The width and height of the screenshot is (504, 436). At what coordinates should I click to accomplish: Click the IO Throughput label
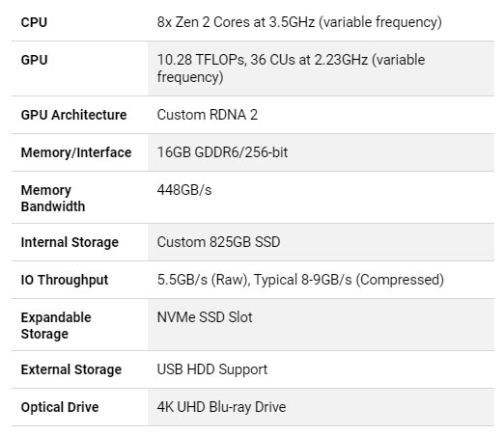tap(65, 280)
